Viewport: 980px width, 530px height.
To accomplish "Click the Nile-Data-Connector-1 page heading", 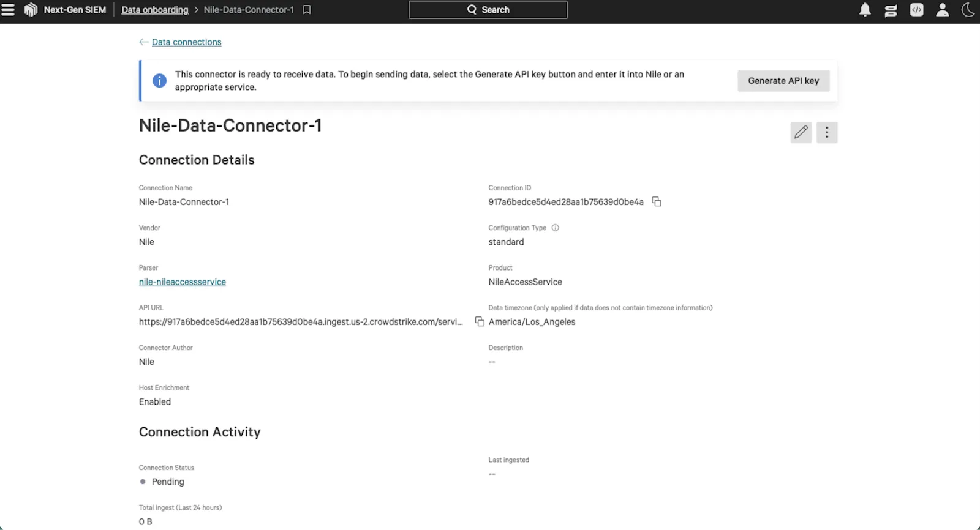I will [x=230, y=125].
